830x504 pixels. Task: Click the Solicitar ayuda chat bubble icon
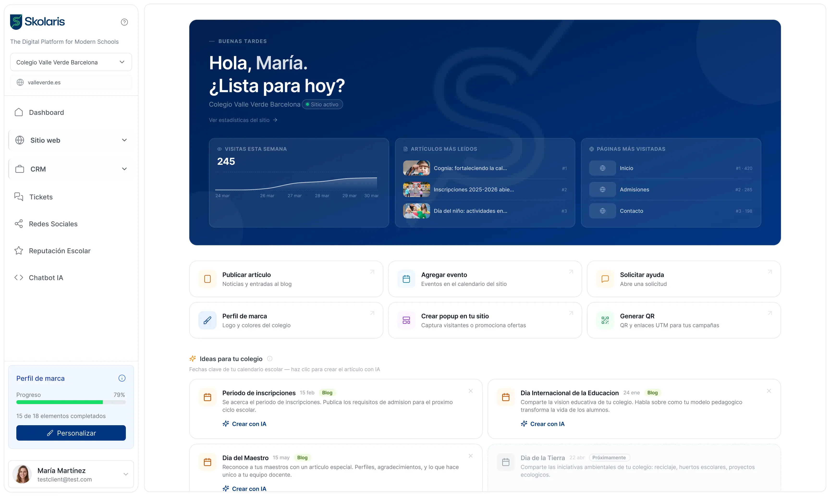[x=605, y=279]
